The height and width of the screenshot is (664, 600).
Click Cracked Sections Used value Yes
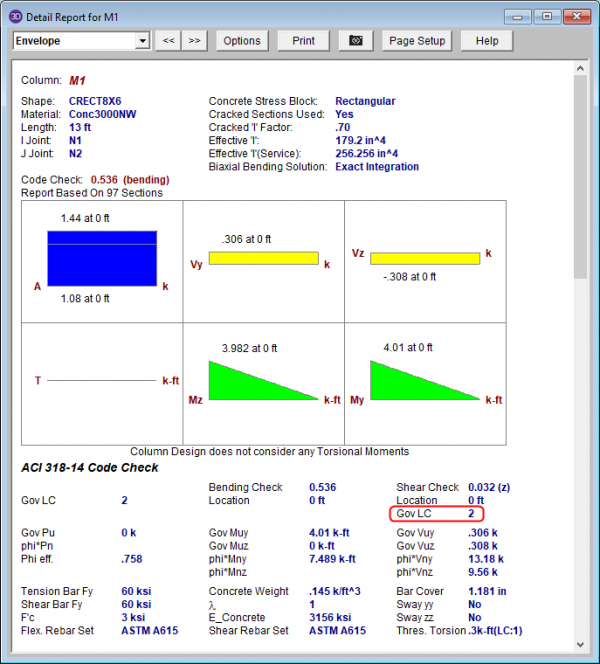pos(344,114)
